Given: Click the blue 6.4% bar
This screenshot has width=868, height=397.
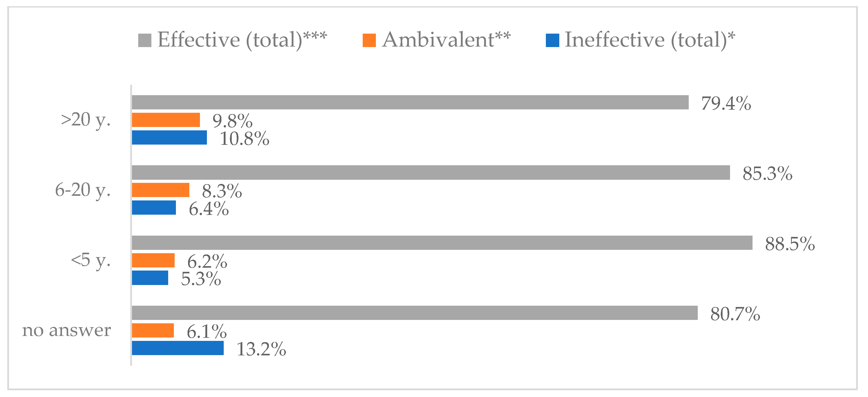Looking at the screenshot, I should pos(154,207).
